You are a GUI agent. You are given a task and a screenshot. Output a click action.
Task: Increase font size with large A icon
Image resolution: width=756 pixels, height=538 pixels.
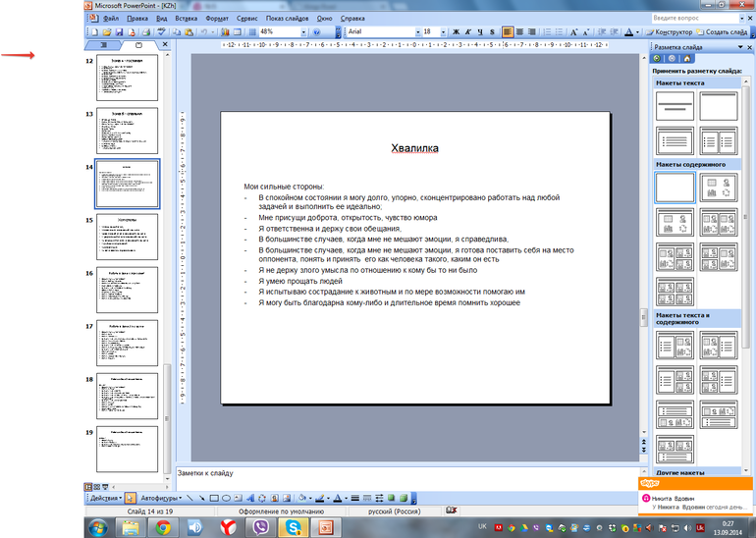[x=573, y=31]
